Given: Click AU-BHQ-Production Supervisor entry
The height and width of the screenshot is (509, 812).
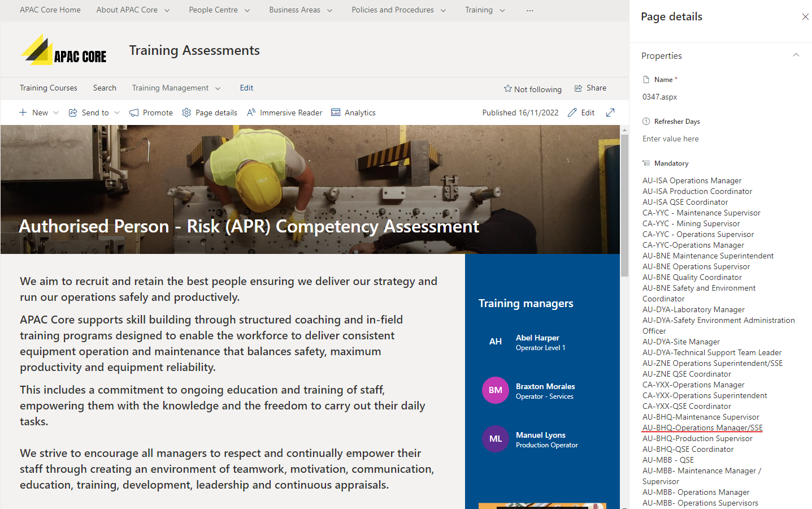Looking at the screenshot, I should point(697,438).
